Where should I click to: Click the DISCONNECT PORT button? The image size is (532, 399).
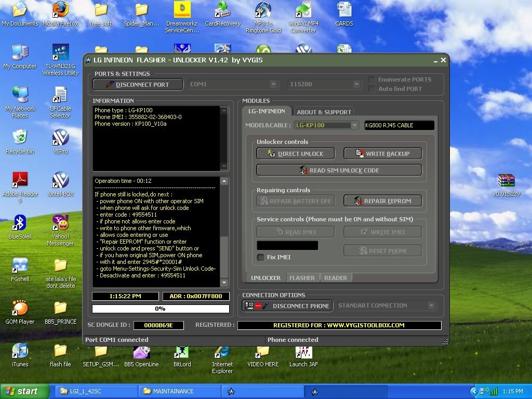click(x=138, y=85)
